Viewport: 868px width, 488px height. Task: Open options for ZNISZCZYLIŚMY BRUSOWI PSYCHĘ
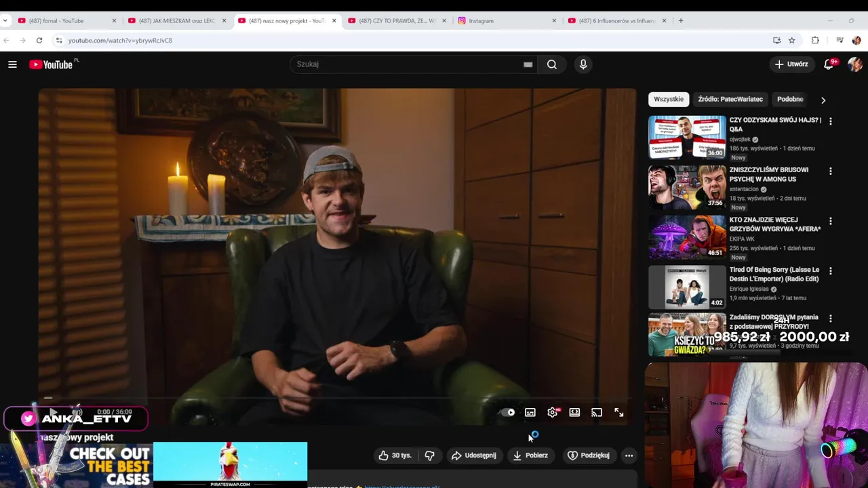(x=831, y=171)
